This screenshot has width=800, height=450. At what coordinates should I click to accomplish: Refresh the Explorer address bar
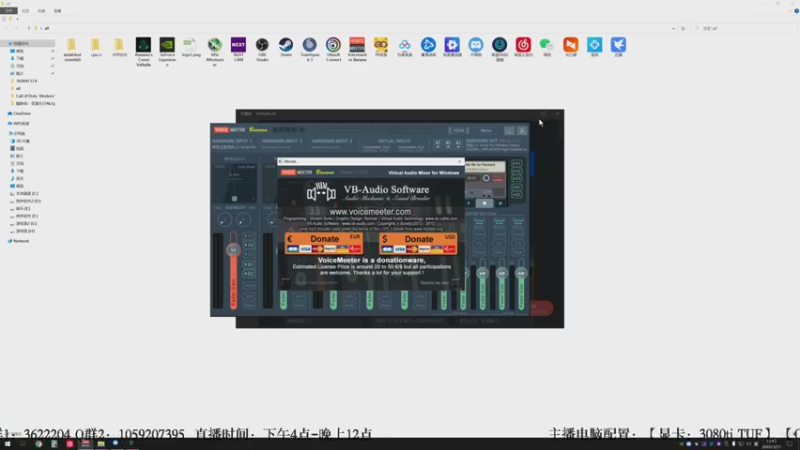tap(683, 28)
